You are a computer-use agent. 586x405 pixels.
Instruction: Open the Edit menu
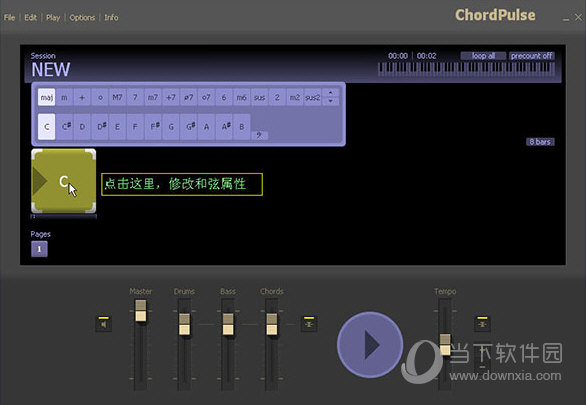pyautogui.click(x=30, y=18)
